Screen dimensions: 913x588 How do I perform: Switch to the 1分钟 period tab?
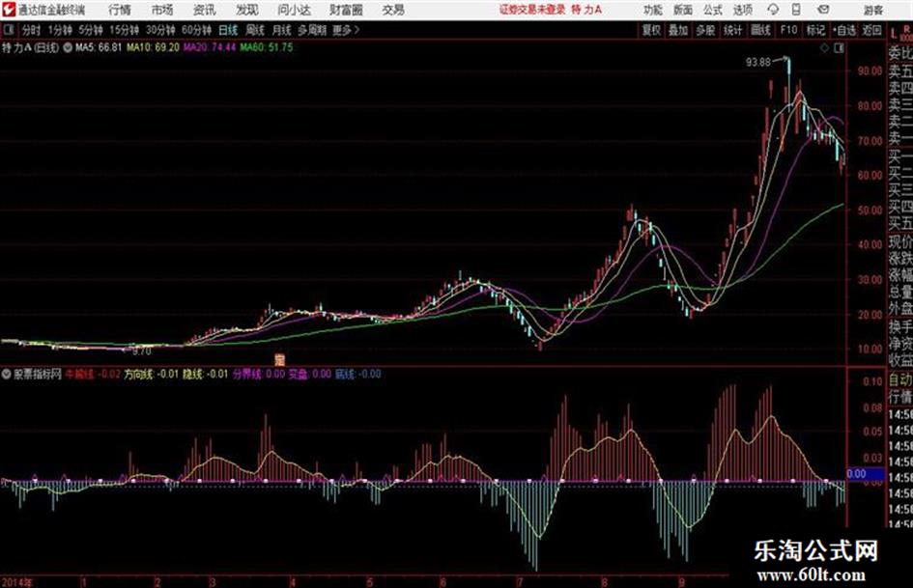click(60, 30)
